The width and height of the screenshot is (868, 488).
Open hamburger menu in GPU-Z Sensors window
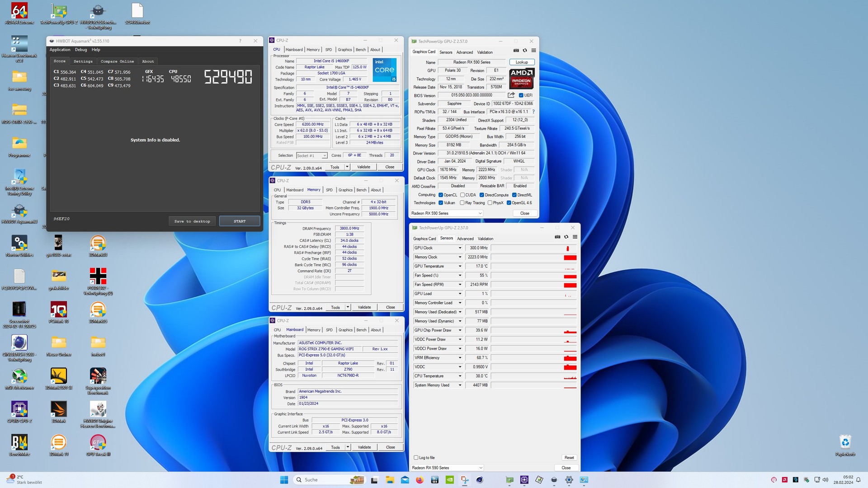point(575,237)
